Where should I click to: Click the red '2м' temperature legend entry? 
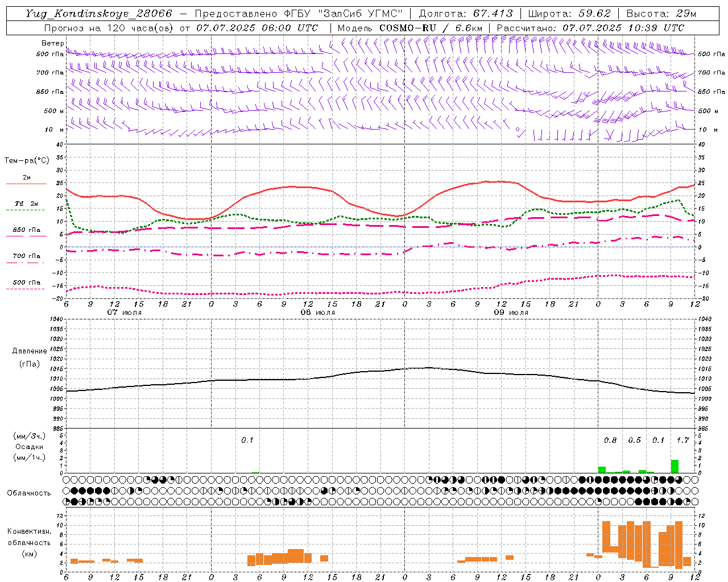pyautogui.click(x=26, y=178)
